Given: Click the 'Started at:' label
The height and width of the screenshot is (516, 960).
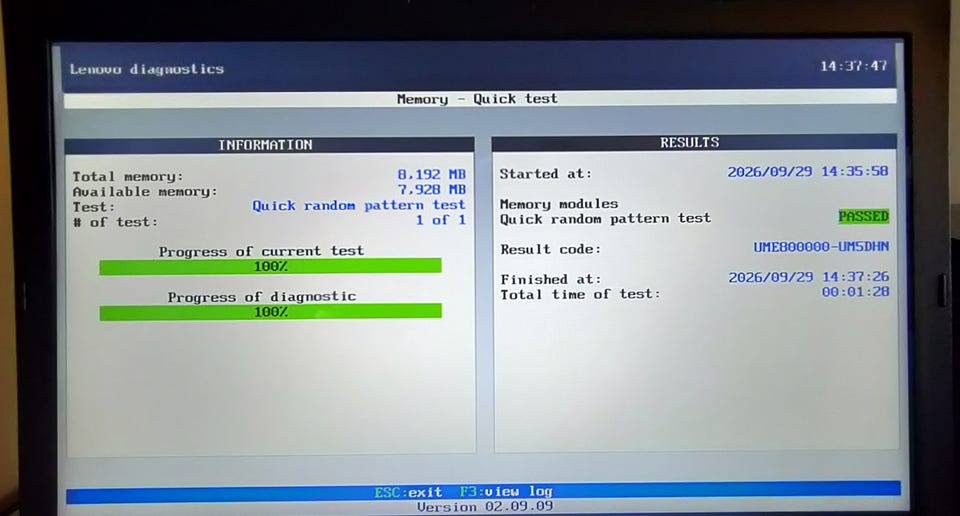Looking at the screenshot, I should point(546,174).
